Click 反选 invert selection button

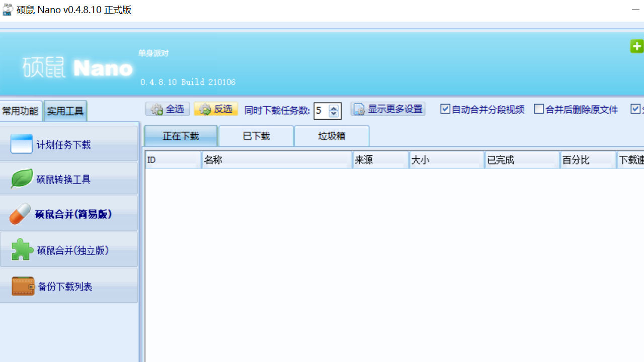point(216,109)
